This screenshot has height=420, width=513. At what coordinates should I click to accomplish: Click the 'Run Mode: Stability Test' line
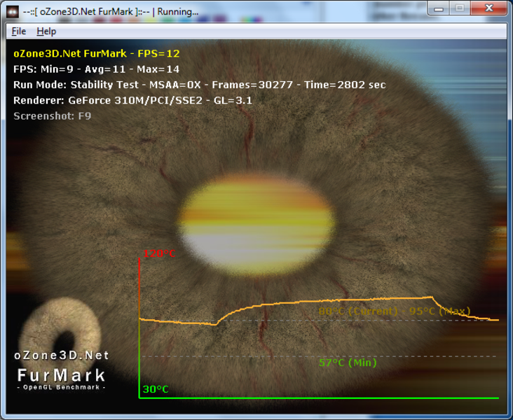tap(199, 85)
